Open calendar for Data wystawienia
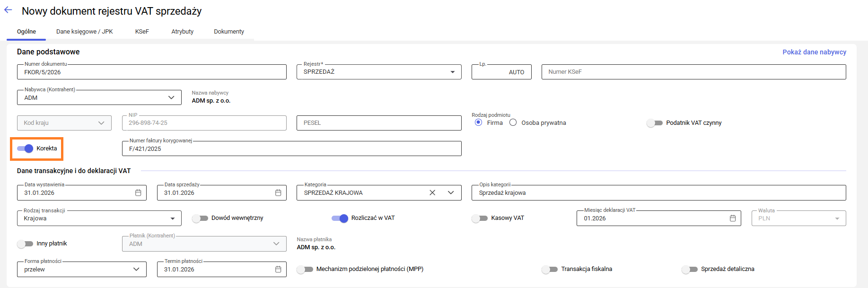Image resolution: width=868 pixels, height=288 pixels. [138, 193]
